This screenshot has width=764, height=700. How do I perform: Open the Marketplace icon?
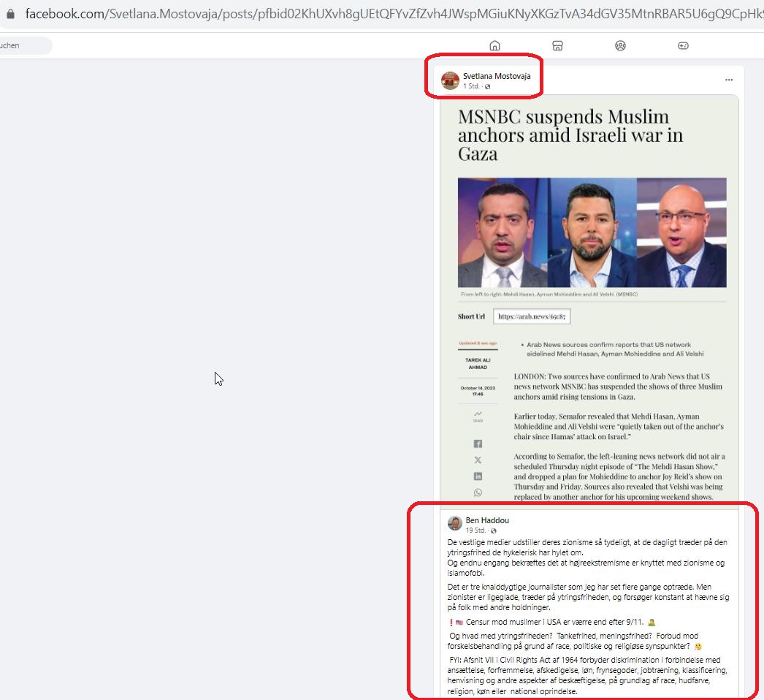click(x=557, y=46)
